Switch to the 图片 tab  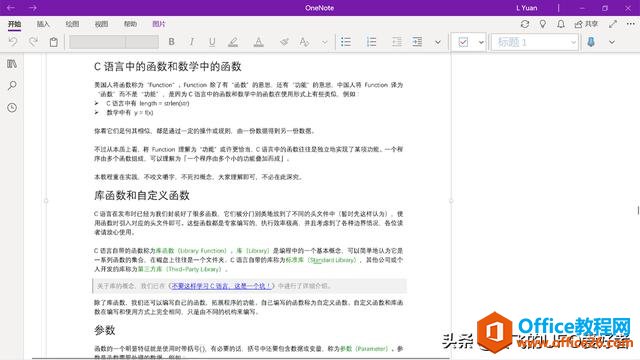coord(159,24)
